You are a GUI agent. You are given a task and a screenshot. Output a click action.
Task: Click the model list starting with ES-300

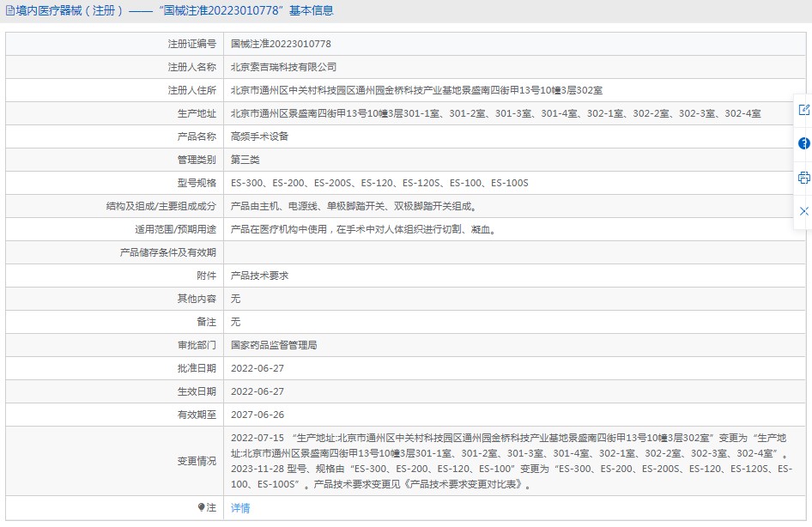tap(379, 183)
